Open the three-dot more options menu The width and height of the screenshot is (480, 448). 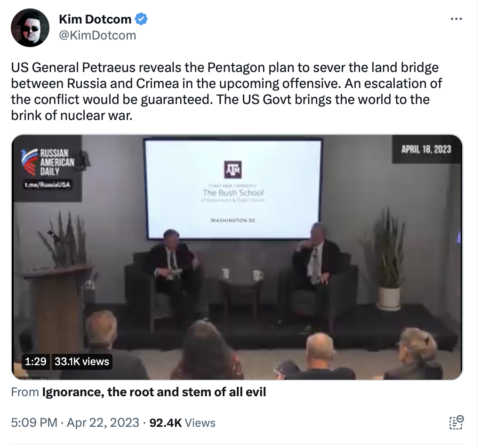tap(456, 19)
